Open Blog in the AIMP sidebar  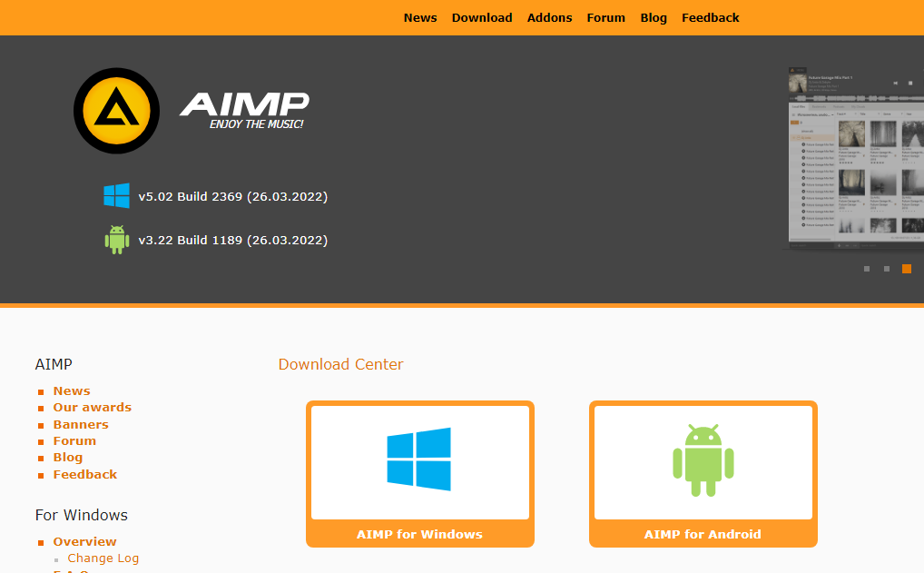point(68,458)
